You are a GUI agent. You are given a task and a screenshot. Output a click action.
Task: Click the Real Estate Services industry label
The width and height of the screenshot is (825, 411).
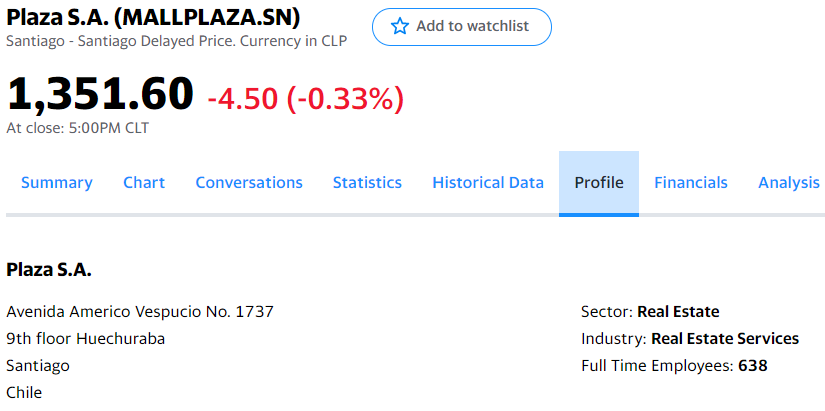[x=725, y=338]
